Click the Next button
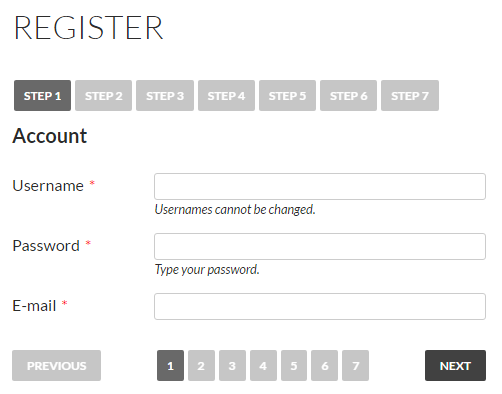This screenshot has height=394, width=502. pos(455,365)
